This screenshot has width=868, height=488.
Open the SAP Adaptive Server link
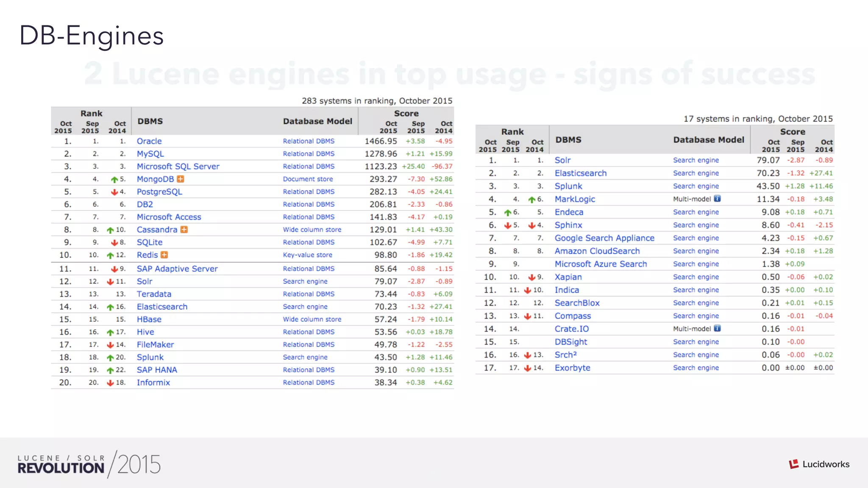tap(177, 269)
